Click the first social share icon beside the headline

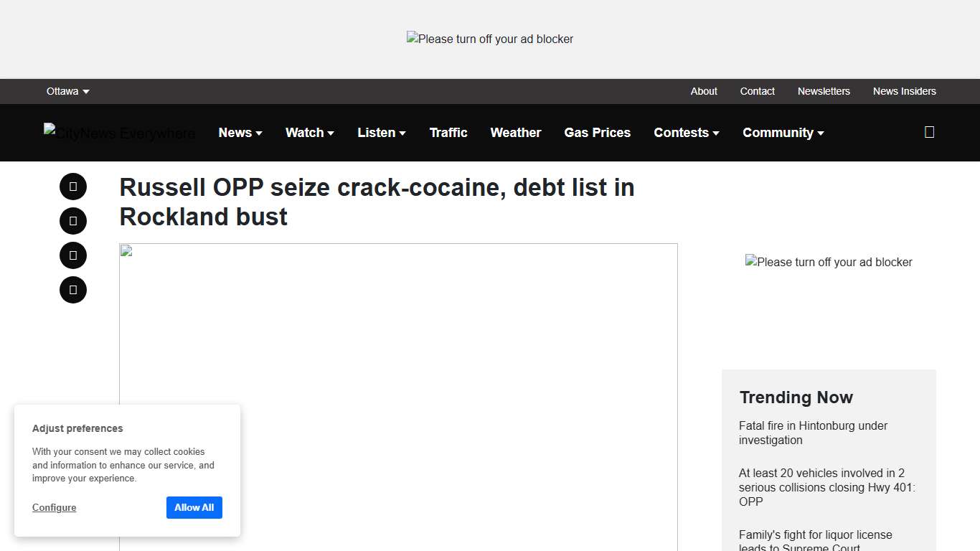click(x=72, y=186)
